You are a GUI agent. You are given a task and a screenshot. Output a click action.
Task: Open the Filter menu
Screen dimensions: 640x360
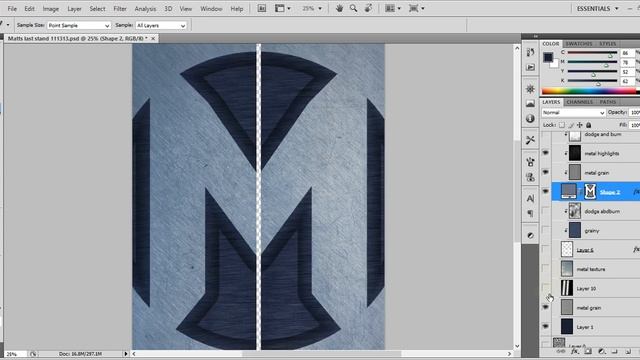[120, 9]
